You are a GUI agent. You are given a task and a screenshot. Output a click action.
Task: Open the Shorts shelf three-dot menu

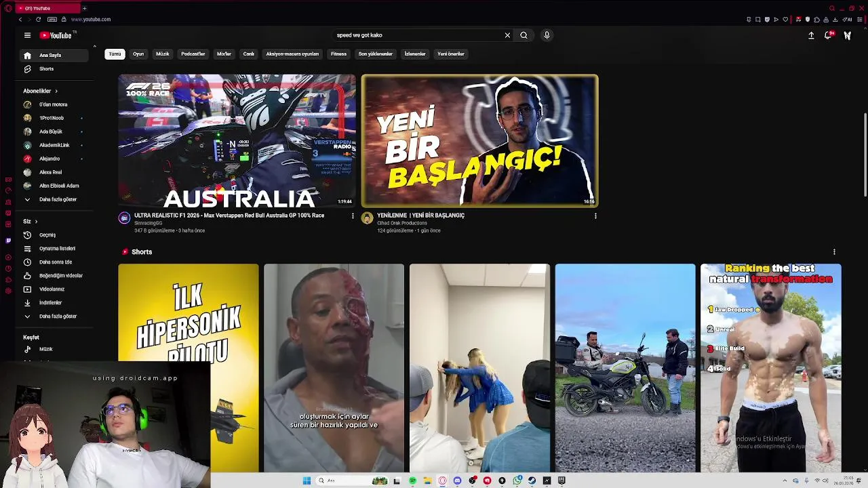tap(834, 252)
